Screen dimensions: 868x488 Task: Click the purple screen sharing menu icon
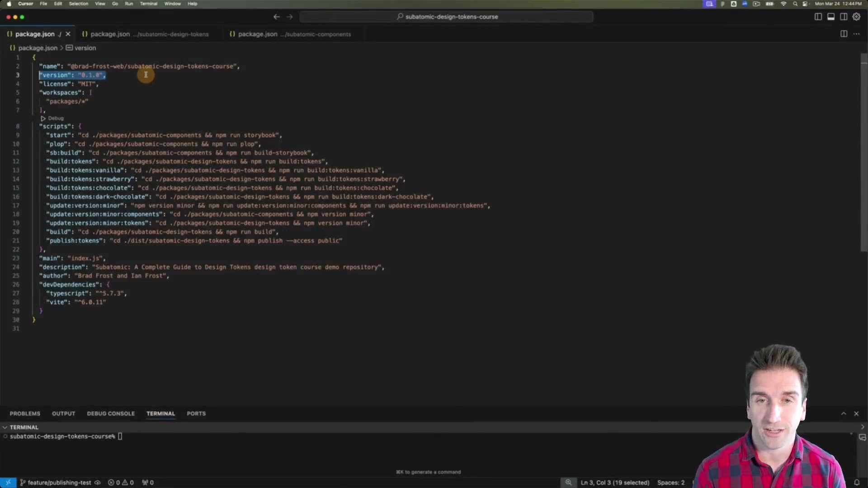[709, 4]
